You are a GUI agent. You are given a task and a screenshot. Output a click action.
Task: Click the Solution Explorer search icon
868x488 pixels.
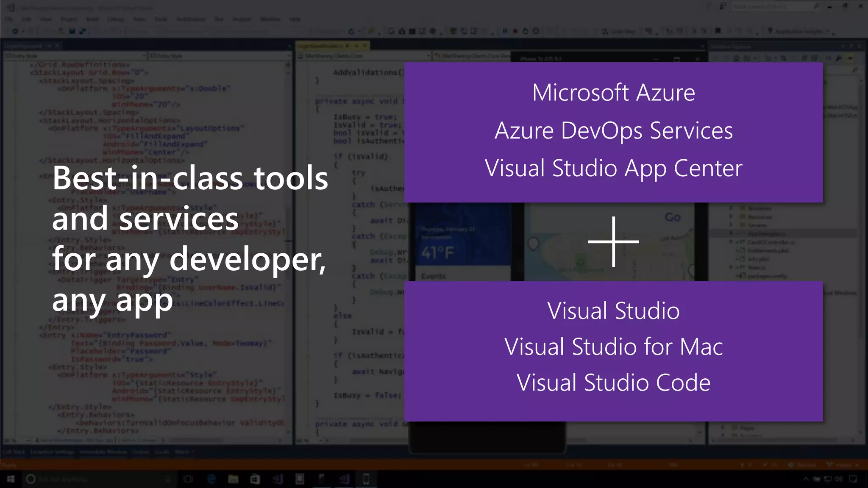855,70
